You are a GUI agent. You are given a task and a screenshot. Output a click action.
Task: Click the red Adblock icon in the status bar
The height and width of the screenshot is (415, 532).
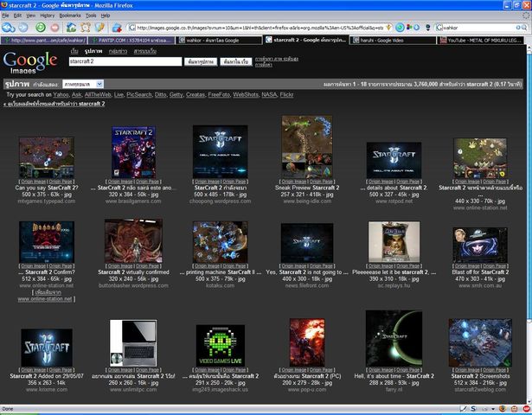click(526, 409)
